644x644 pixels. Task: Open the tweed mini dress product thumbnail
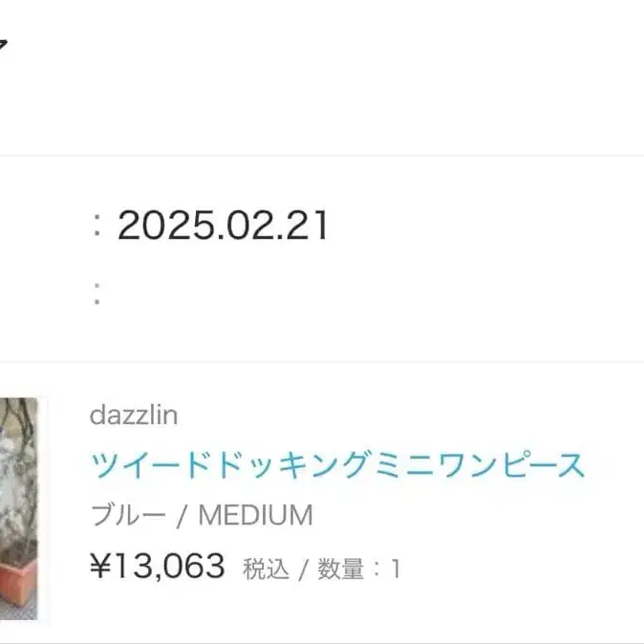[x=19, y=506]
